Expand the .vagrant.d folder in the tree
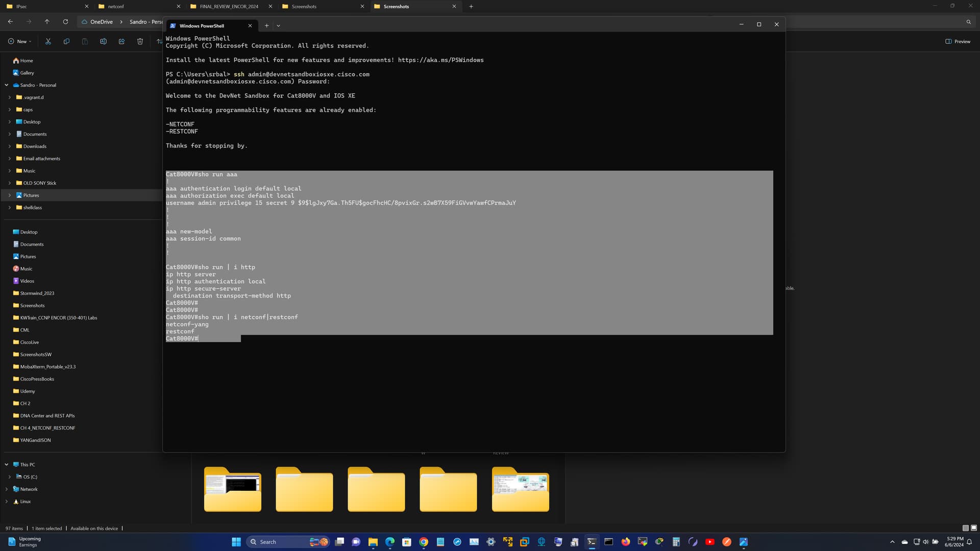This screenshot has height=551, width=980. pos(10,97)
